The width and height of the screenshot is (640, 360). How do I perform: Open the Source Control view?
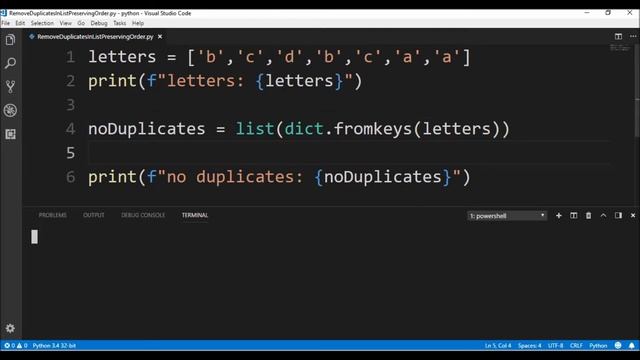tap(11, 87)
